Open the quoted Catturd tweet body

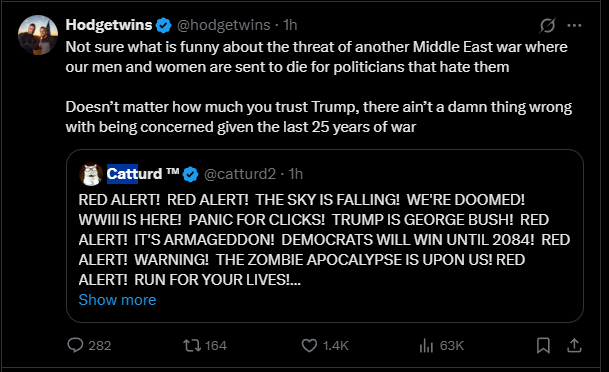coord(324,240)
